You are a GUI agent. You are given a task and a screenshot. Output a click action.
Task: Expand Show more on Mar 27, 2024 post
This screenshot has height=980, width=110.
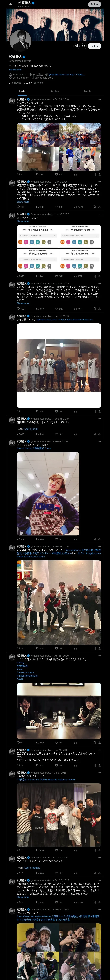click(x=23, y=304)
